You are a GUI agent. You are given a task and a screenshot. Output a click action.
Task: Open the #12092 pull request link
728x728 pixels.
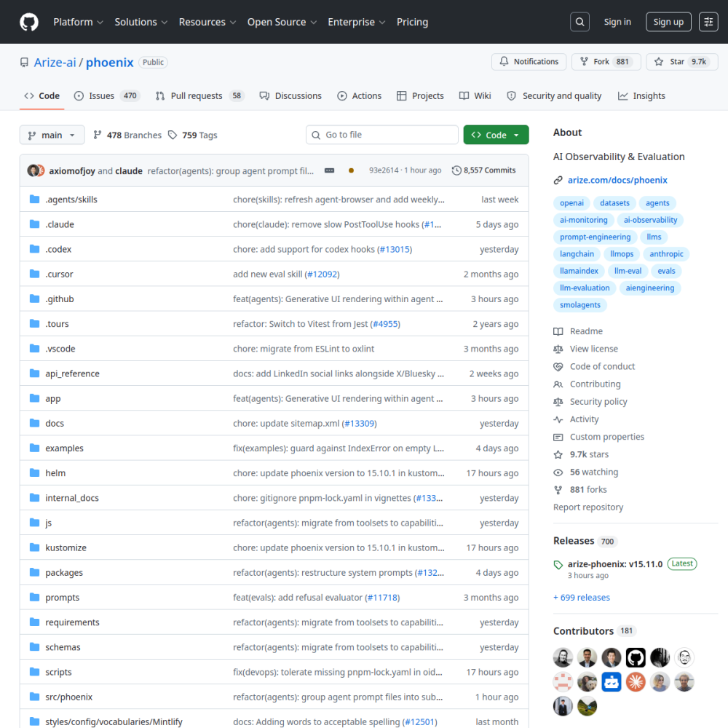point(323,274)
